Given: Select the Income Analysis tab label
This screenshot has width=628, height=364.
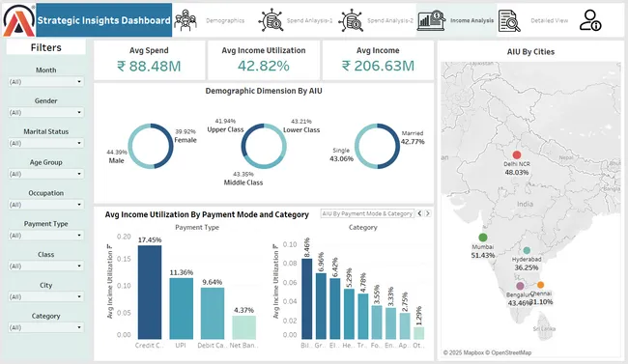Looking at the screenshot, I should [x=471, y=20].
